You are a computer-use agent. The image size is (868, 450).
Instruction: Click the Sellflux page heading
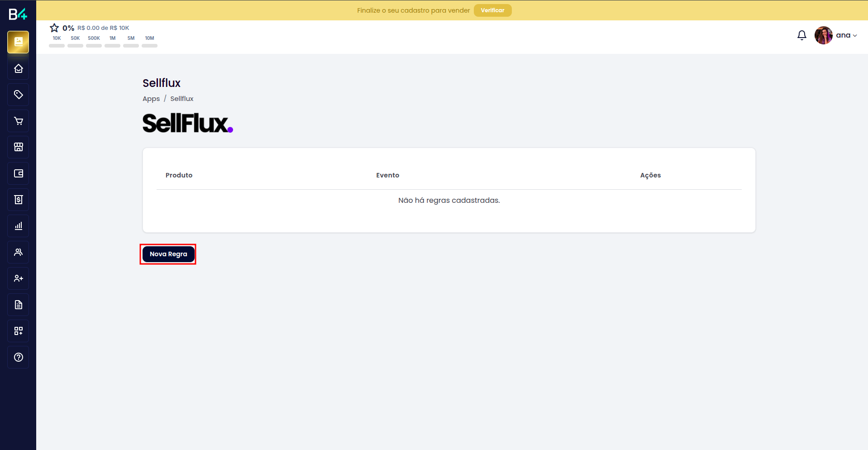162,83
